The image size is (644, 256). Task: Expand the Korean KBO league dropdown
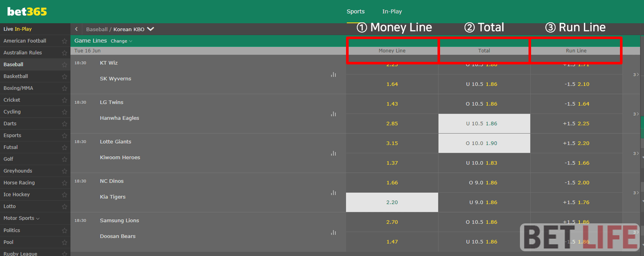click(x=150, y=29)
